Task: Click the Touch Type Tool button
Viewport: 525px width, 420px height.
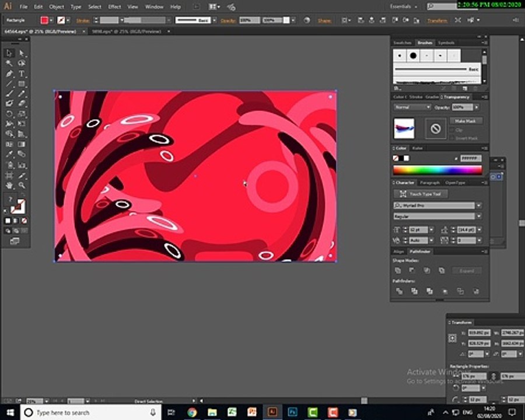Action: coord(421,194)
